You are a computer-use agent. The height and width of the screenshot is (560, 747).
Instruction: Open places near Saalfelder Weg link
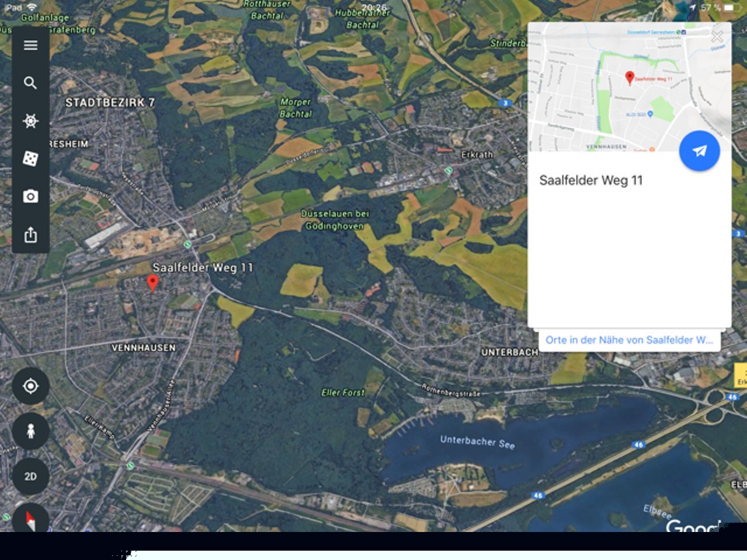pos(629,340)
